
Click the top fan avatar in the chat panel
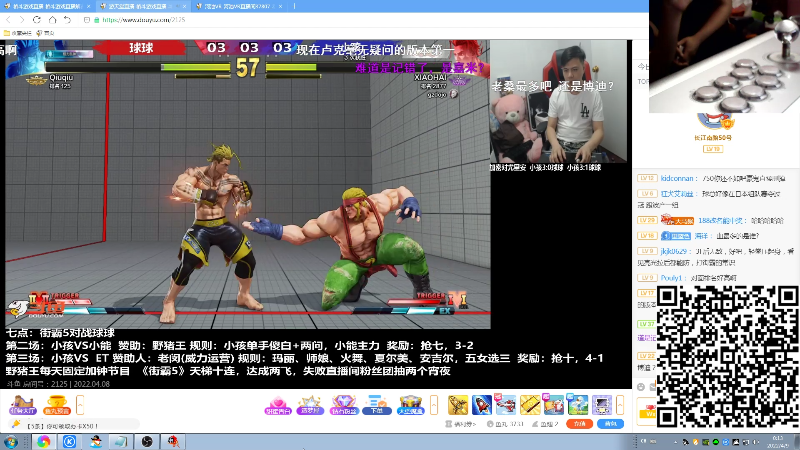coord(713,121)
